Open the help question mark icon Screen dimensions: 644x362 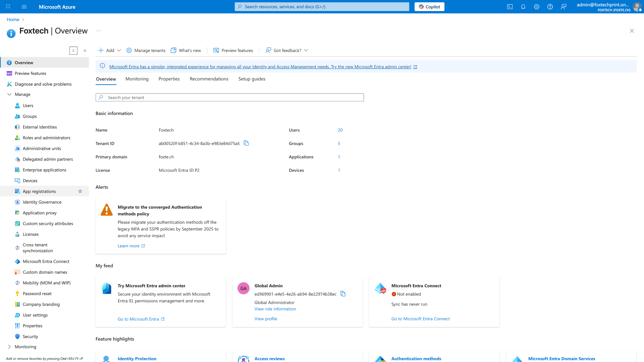[550, 7]
